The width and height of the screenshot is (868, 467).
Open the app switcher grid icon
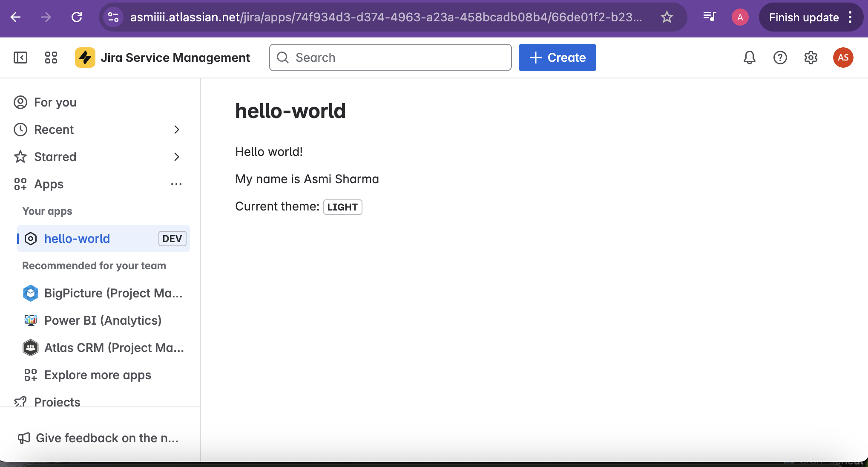pos(51,58)
